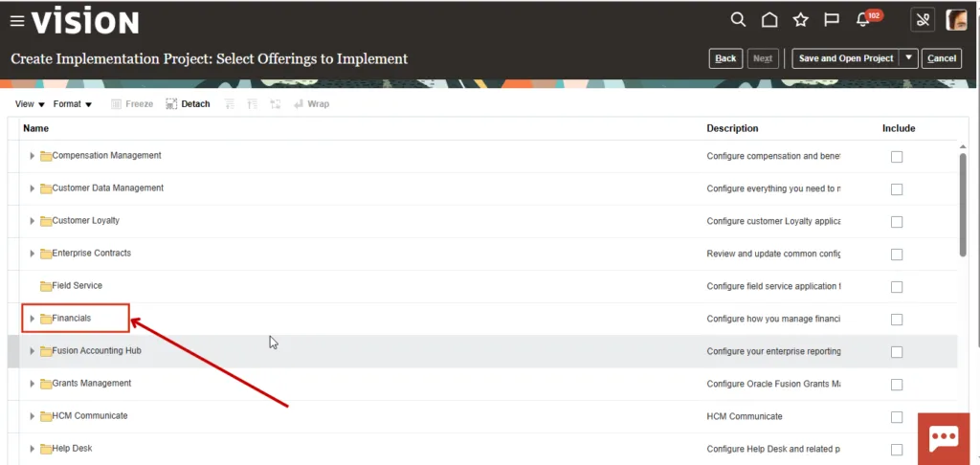
Task: Open the hamburger navigation menu
Action: coord(16,21)
